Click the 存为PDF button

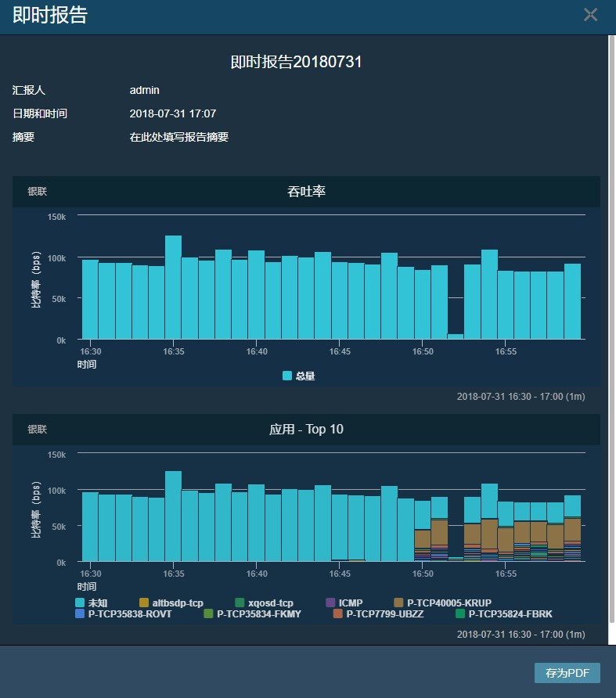click(567, 673)
